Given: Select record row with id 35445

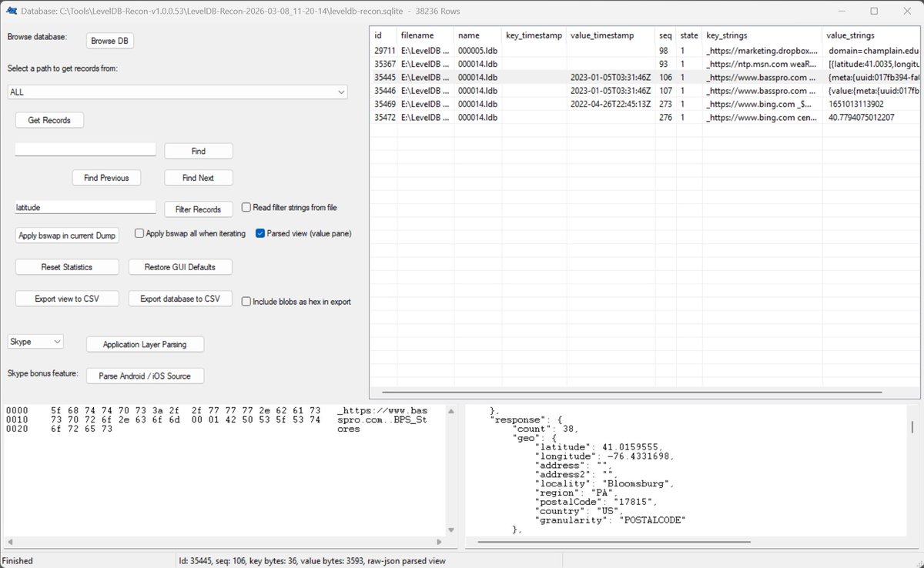Looking at the screenshot, I should pyautogui.click(x=645, y=77).
